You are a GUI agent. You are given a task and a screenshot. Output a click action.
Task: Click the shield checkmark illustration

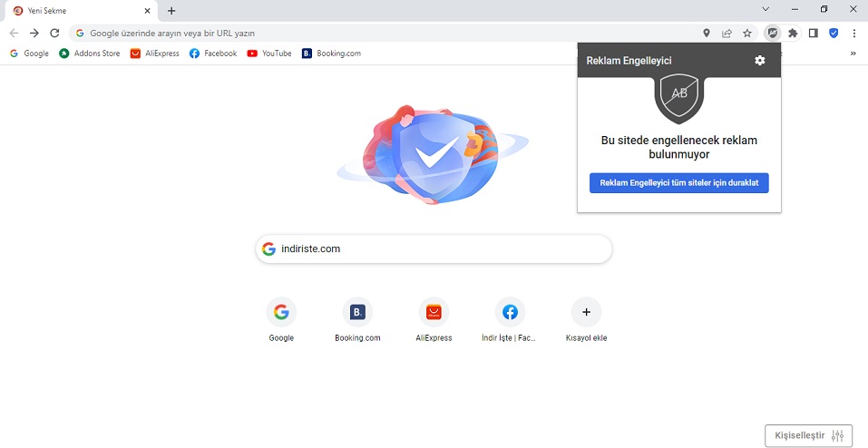click(433, 154)
